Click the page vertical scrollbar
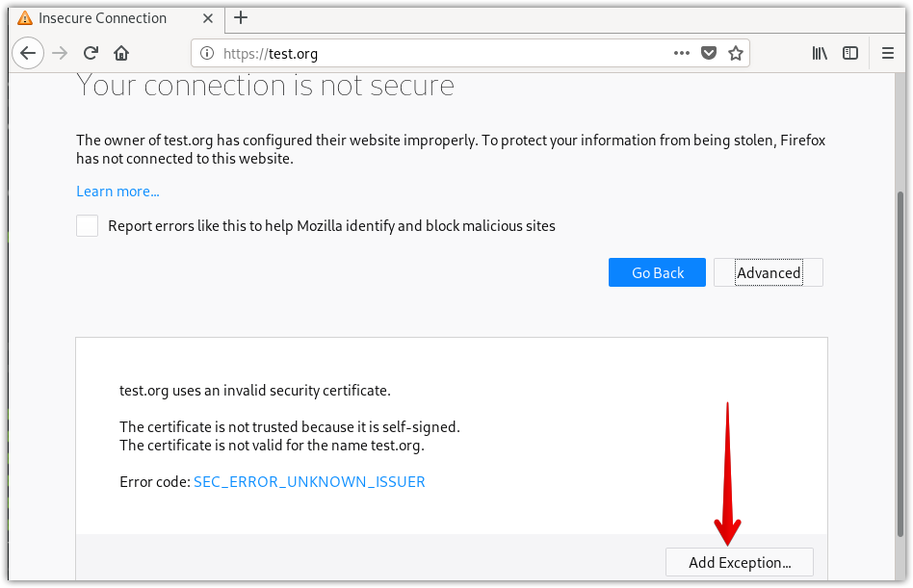This screenshot has height=588, width=913. point(900,364)
